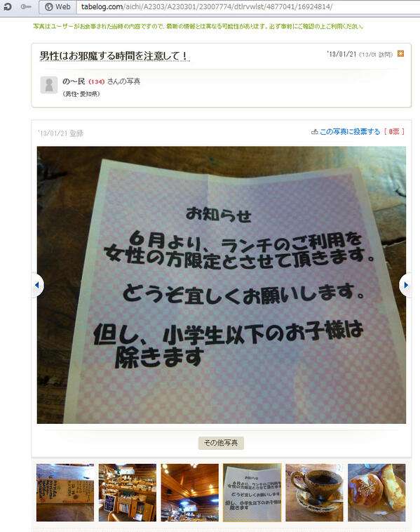Select the お知らせ notice paper thumbnail
The image size is (420, 532).
[x=252, y=492]
